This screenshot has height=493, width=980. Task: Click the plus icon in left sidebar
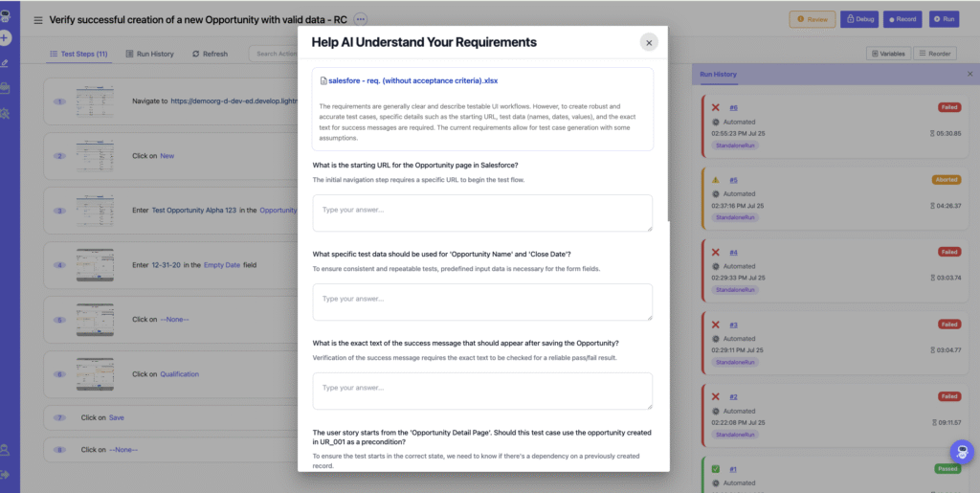tap(6, 38)
